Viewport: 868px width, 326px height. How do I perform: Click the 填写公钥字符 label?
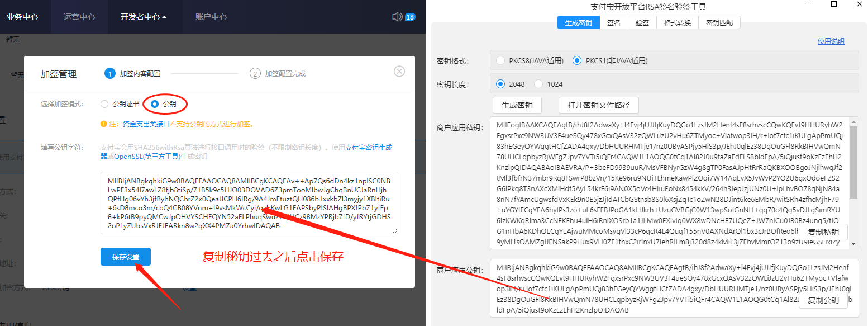point(62,148)
